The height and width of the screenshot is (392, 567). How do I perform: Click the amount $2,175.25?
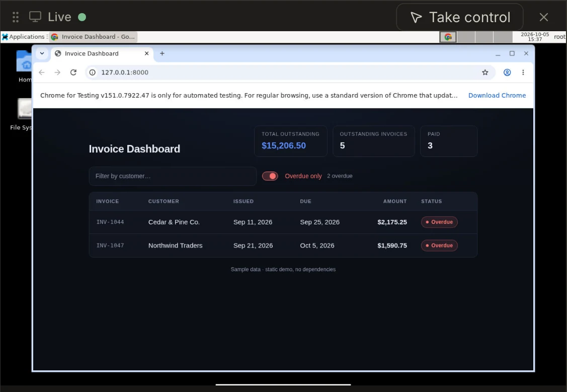(392, 222)
